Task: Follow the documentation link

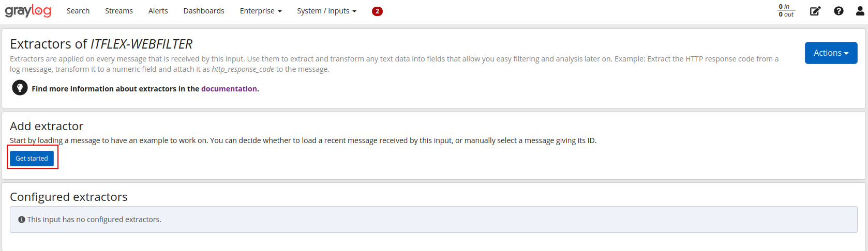Action: (229, 89)
